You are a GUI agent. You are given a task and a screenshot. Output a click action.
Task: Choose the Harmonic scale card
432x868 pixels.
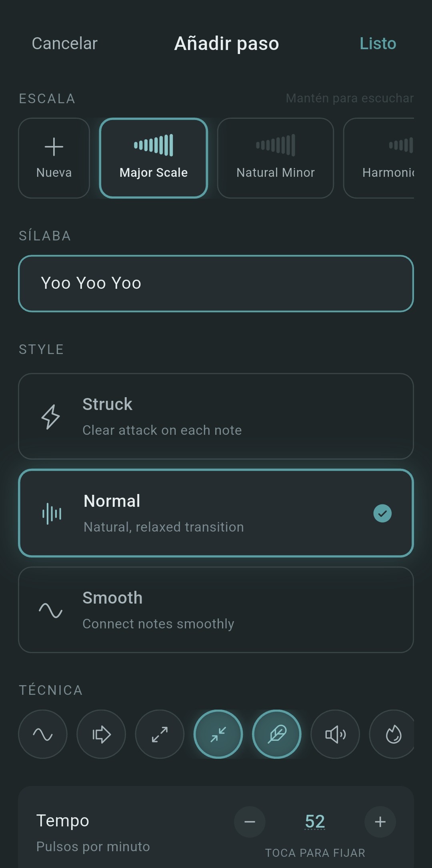coord(380,158)
